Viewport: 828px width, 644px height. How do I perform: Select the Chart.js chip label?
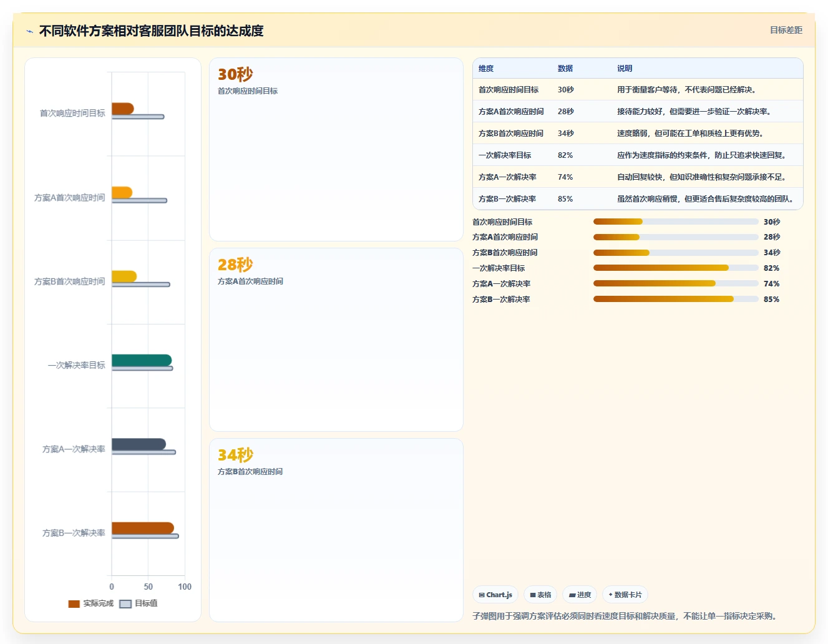[x=499, y=595]
